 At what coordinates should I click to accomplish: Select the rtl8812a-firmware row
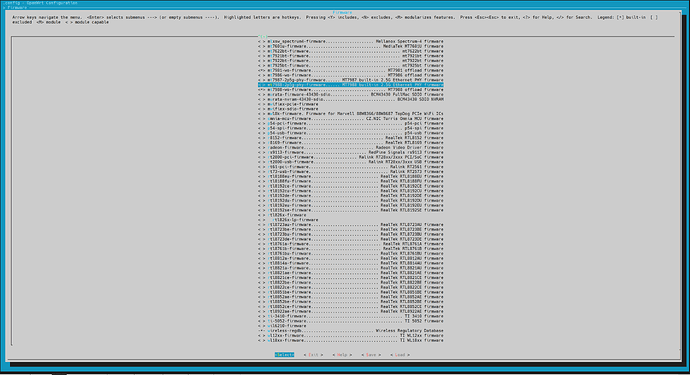coord(351,258)
